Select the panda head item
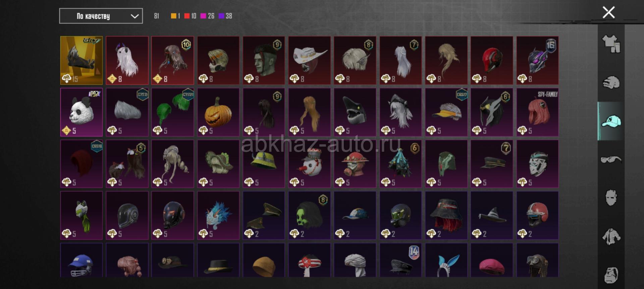Image resolution: width=644 pixels, height=289 pixels. click(x=82, y=112)
